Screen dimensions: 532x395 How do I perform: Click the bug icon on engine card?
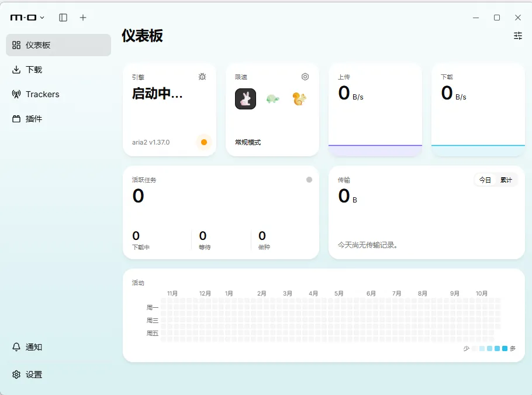coord(202,77)
